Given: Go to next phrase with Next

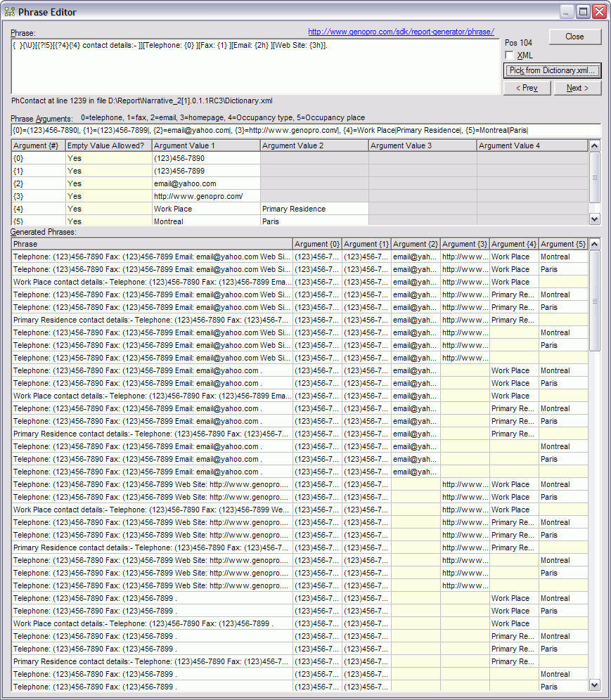Looking at the screenshot, I should click(x=577, y=88).
